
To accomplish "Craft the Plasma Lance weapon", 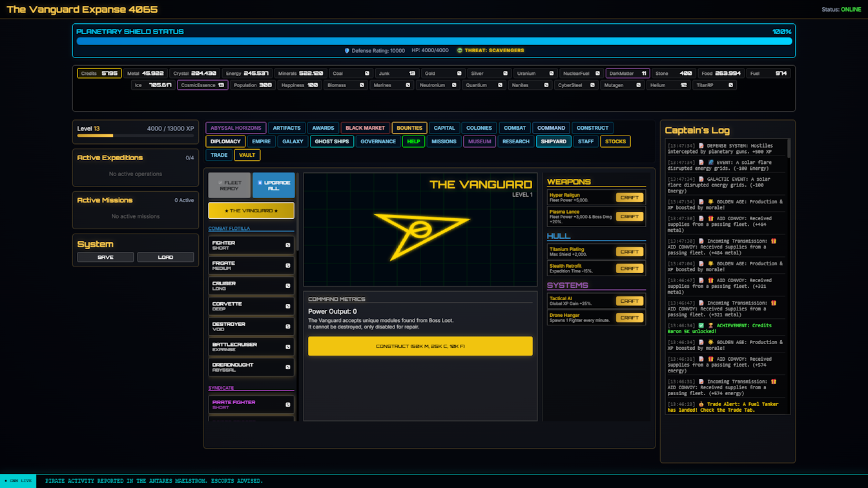I will pyautogui.click(x=630, y=217).
